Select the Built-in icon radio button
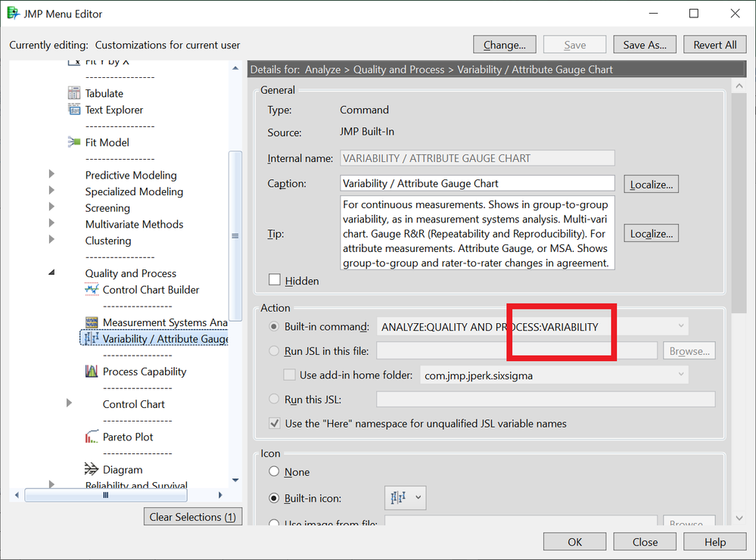The image size is (756, 560). coord(274,498)
